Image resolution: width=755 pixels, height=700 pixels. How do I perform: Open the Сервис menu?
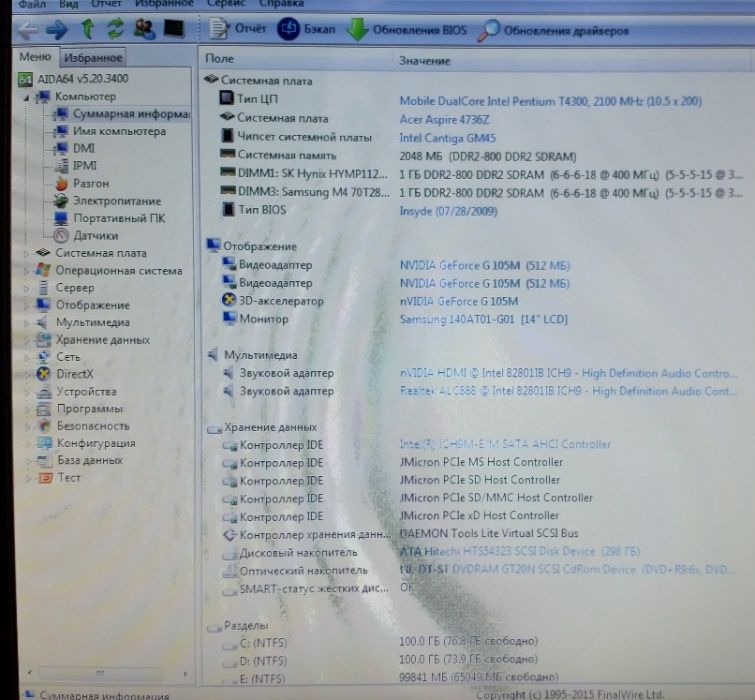pyautogui.click(x=226, y=4)
